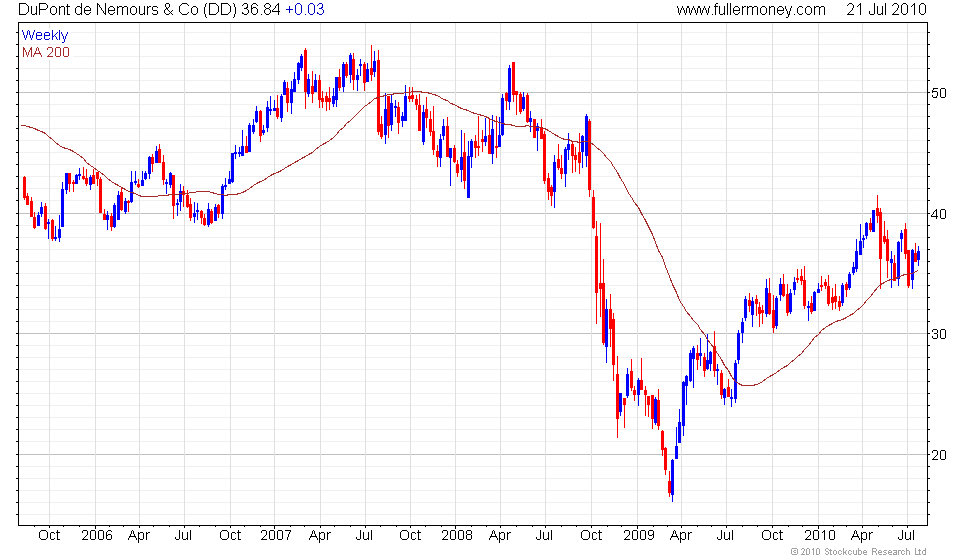980x560 pixels.
Task: Select the Weekly legend label
Action: [45, 36]
